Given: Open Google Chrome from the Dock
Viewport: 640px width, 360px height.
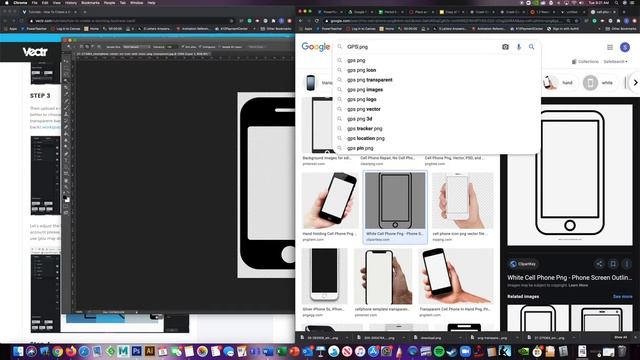Looking at the screenshot, I should [x=58, y=351].
